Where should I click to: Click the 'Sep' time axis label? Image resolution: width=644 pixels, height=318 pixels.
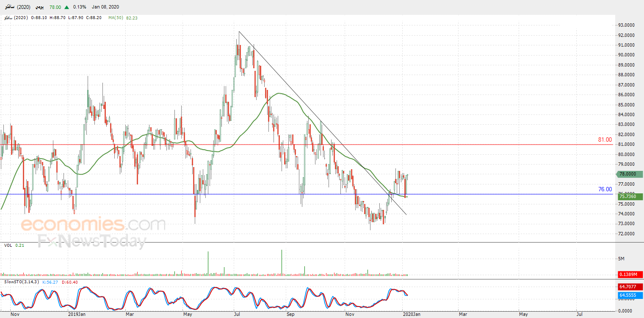(290, 315)
